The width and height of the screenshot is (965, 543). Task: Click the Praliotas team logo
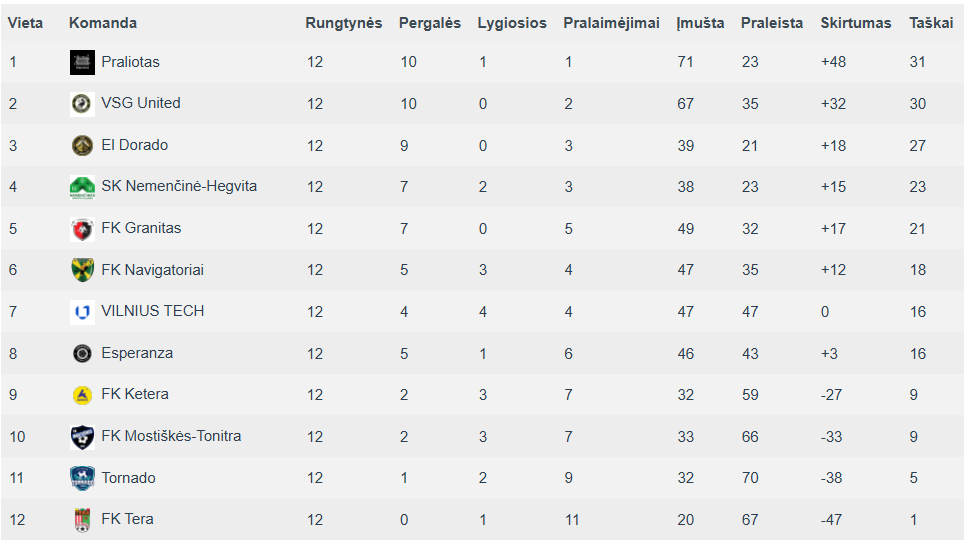click(82, 62)
